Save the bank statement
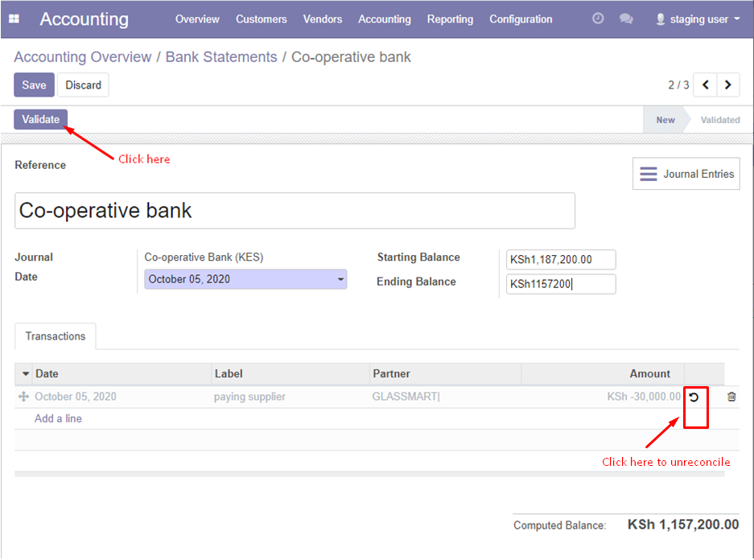This screenshot has width=754, height=560. tap(34, 85)
